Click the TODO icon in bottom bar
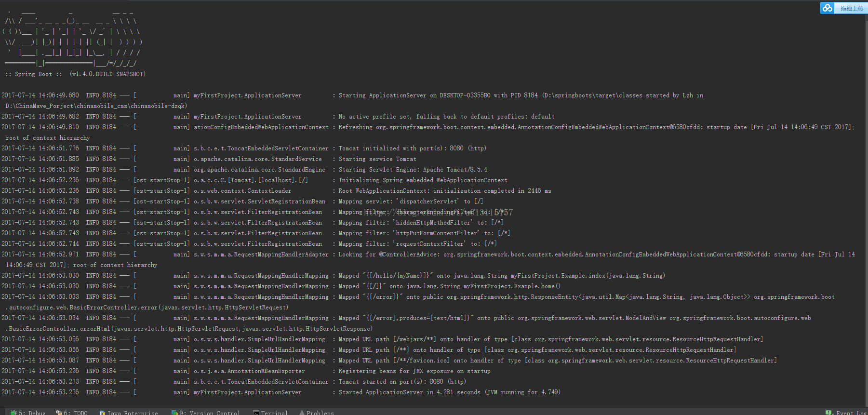The height and width of the screenshot is (415, 868). point(59,413)
